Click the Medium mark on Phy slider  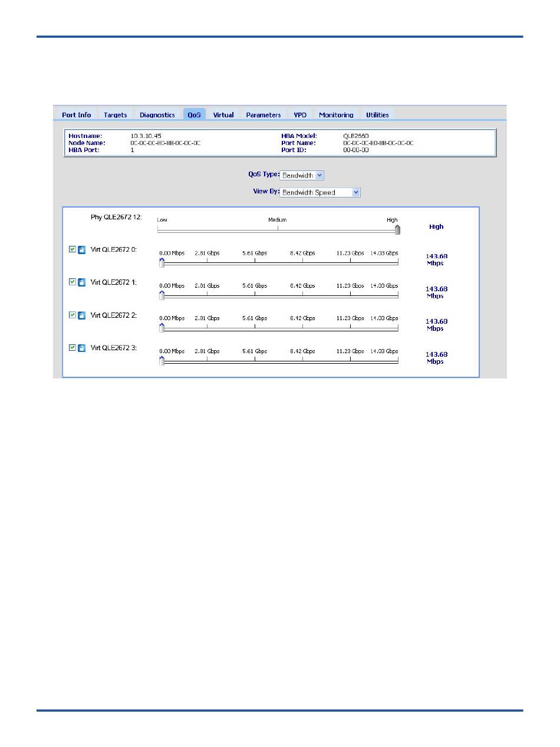tap(278, 220)
